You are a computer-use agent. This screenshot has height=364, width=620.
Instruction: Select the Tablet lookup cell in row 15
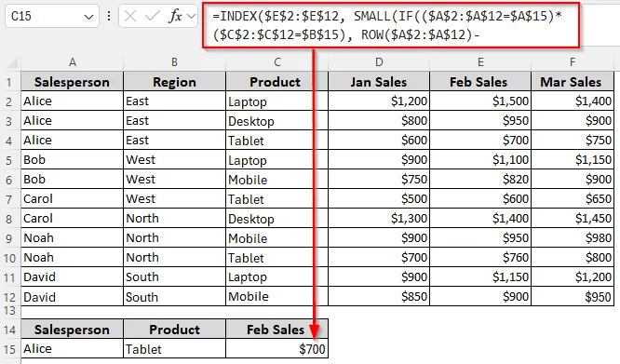pyautogui.click(x=174, y=348)
